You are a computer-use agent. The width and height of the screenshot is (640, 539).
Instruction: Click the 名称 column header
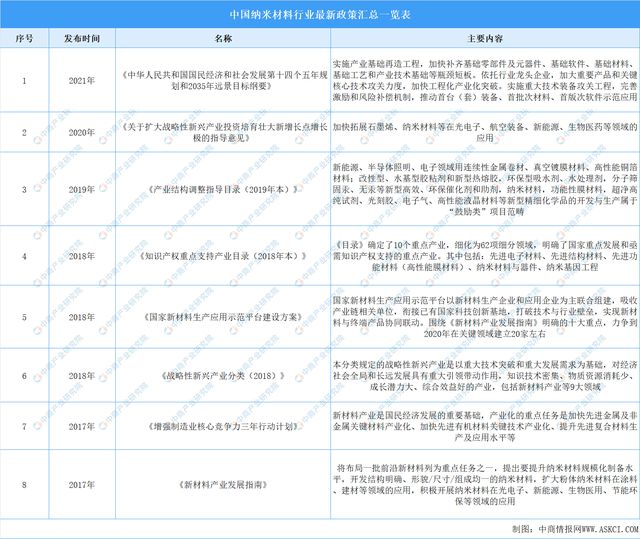point(223,39)
